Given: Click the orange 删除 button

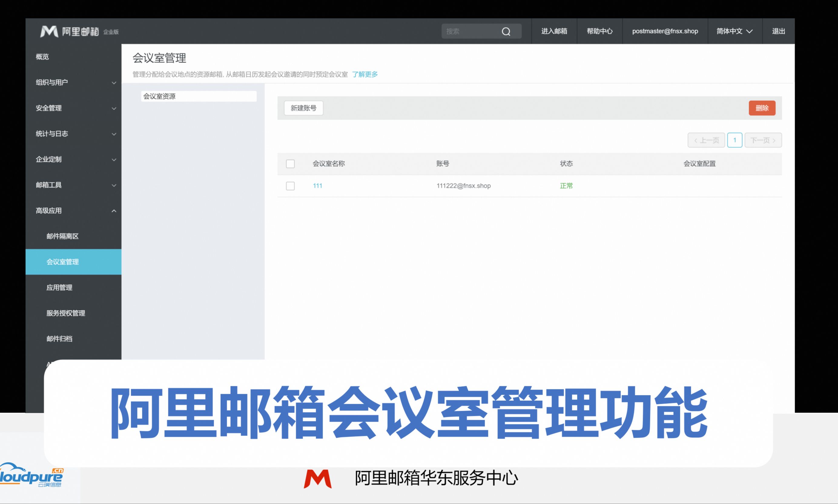Looking at the screenshot, I should point(762,108).
